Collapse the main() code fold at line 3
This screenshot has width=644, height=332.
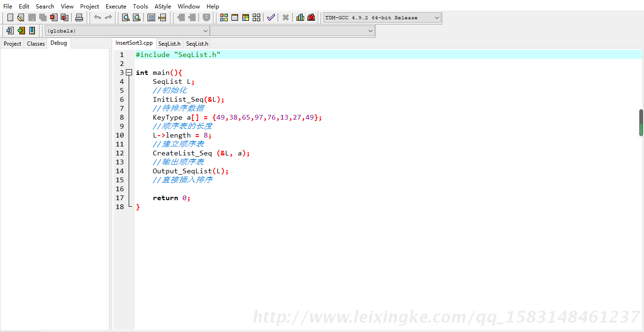[x=129, y=73]
